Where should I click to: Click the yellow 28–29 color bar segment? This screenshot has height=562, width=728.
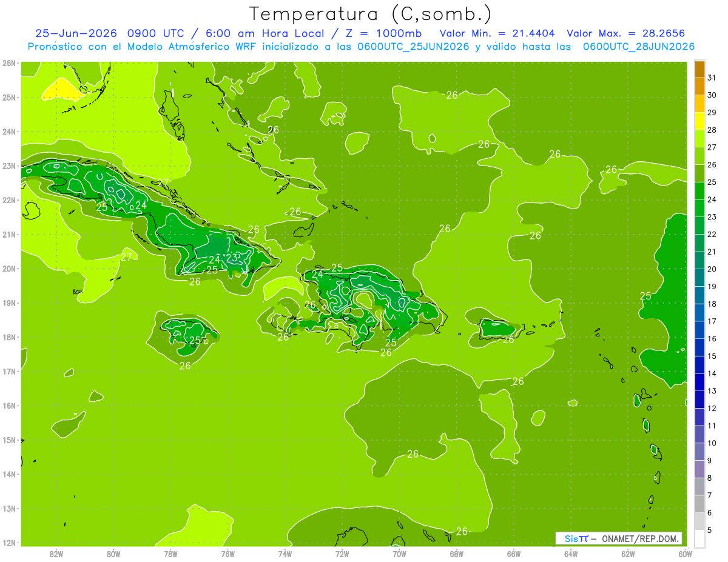point(699,121)
